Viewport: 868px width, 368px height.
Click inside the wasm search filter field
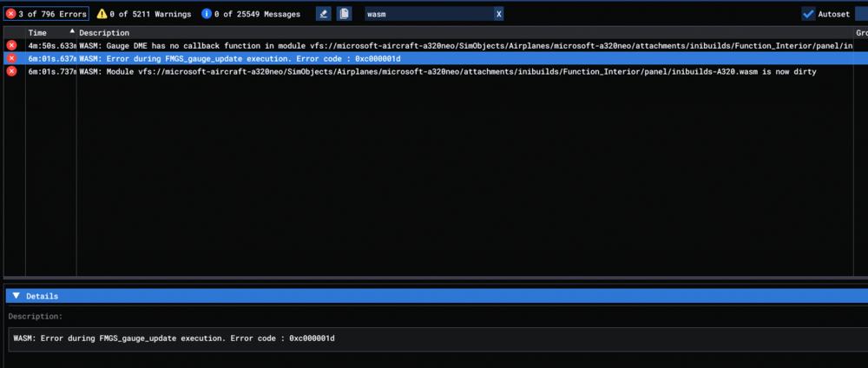[x=425, y=14]
